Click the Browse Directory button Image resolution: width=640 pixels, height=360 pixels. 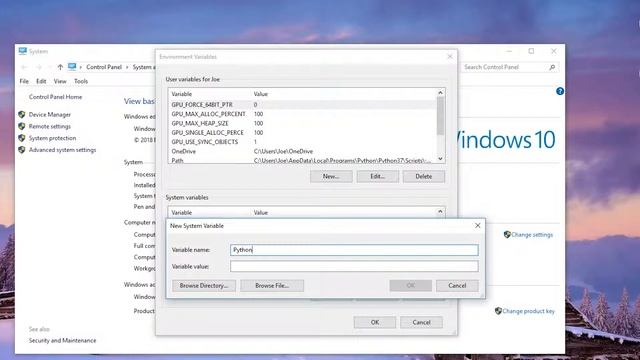pos(204,285)
